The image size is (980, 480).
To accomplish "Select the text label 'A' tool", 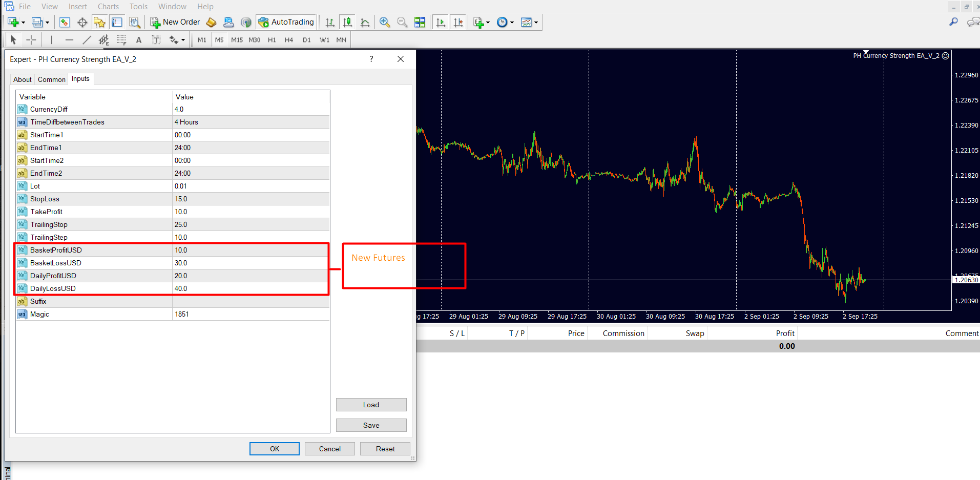I will click(x=139, y=40).
